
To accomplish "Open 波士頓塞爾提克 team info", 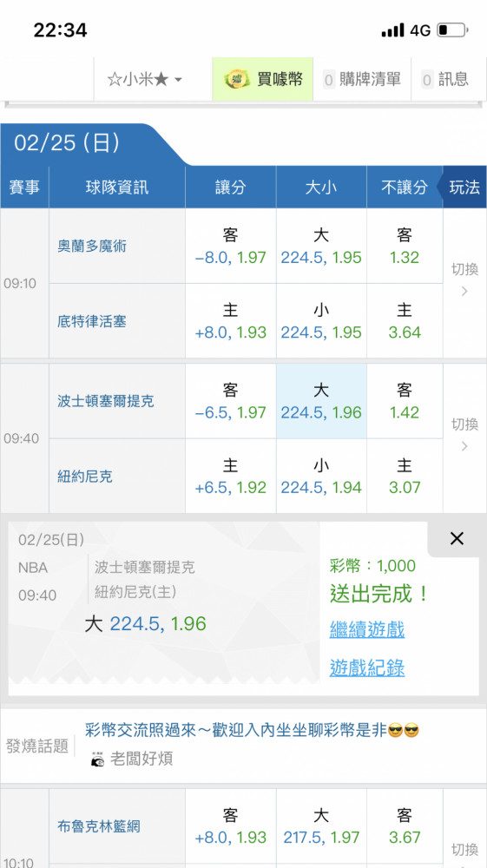I will (106, 401).
